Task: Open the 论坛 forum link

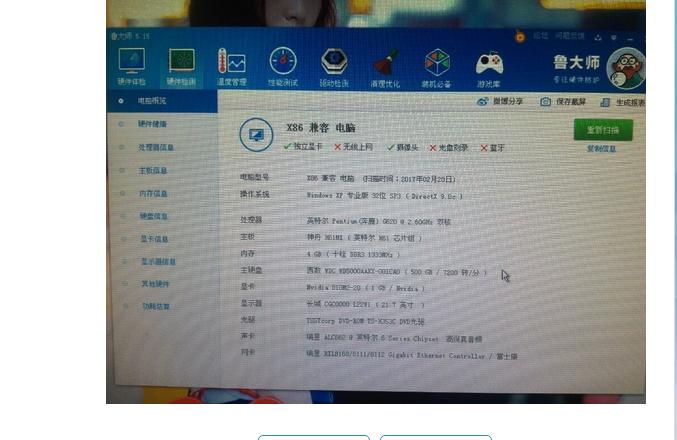Action: pyautogui.click(x=541, y=36)
